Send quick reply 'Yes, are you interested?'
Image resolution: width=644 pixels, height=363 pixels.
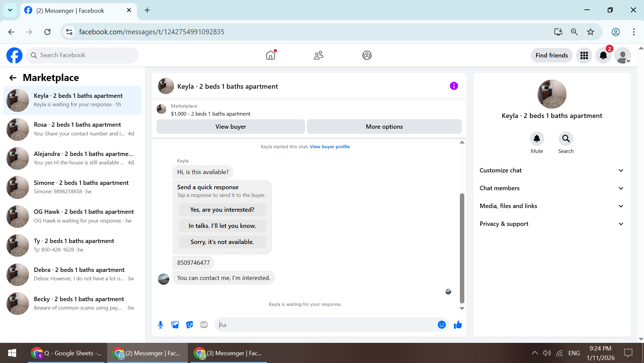[x=222, y=210]
